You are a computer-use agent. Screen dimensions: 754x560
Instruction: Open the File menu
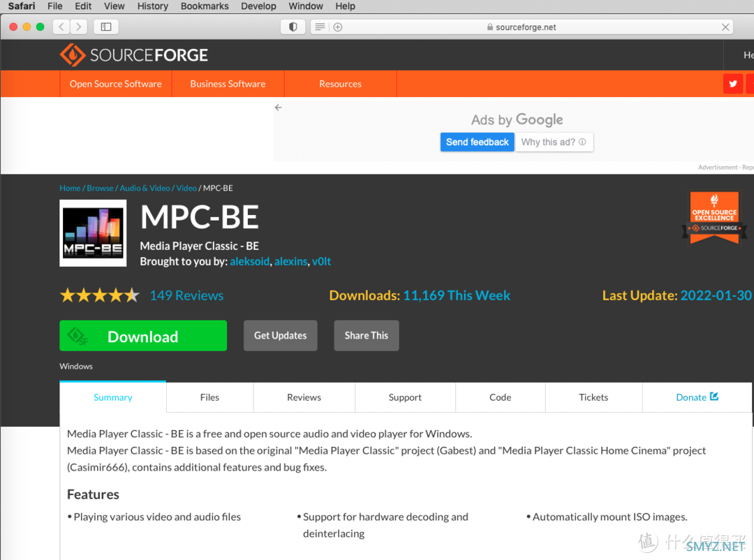point(55,6)
